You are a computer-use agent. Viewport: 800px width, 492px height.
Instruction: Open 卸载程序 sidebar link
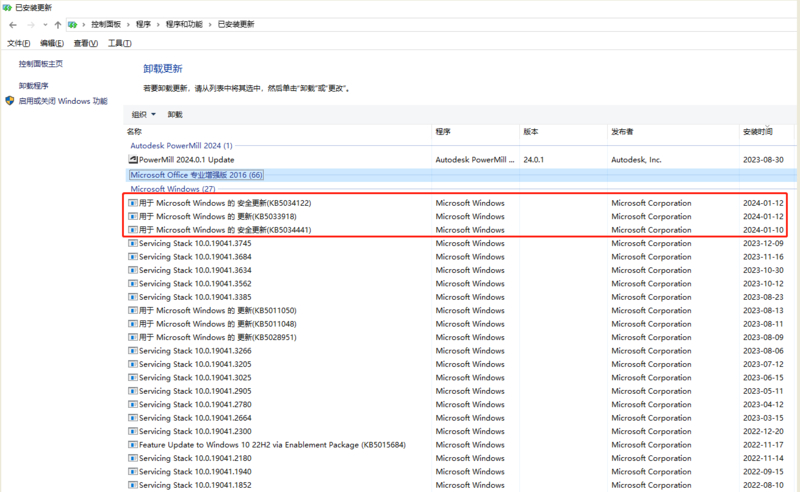tap(34, 86)
